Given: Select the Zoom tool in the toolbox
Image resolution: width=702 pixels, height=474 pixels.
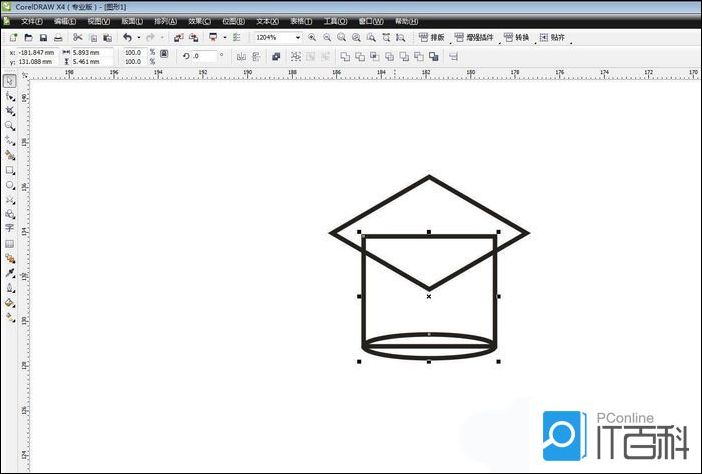Looking at the screenshot, I should tap(10, 126).
